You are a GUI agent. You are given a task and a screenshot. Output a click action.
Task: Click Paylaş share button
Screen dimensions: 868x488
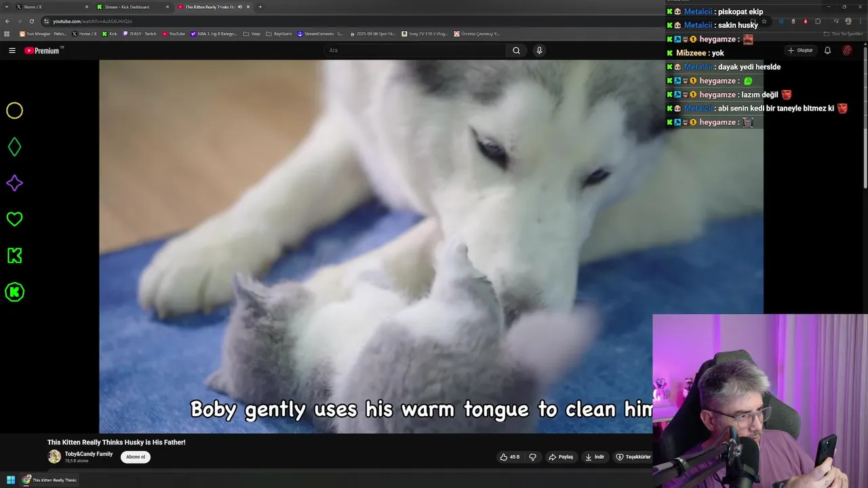561,457
